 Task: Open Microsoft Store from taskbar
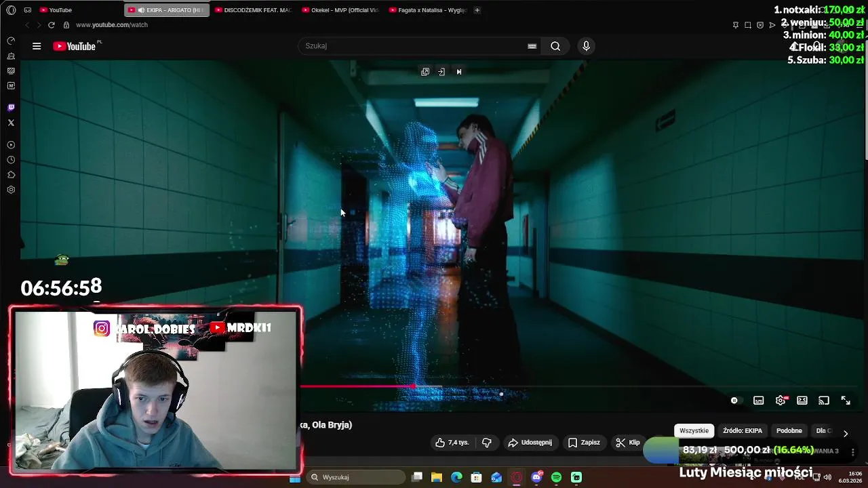(477, 478)
